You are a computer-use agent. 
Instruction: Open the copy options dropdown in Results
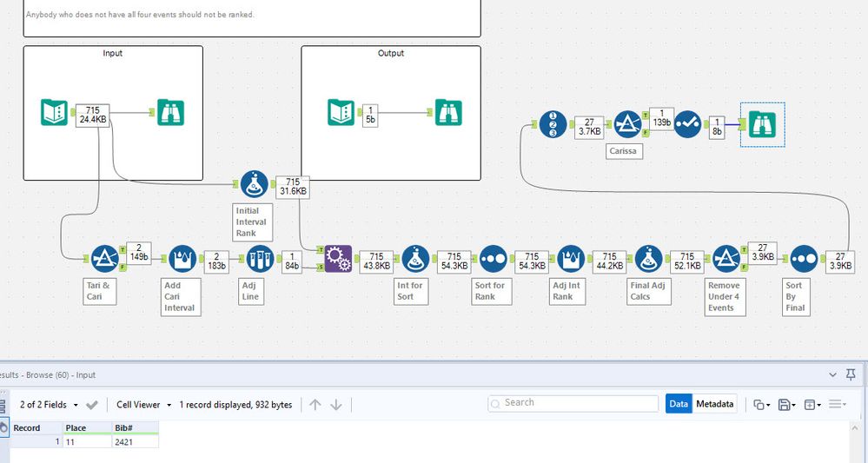click(762, 404)
